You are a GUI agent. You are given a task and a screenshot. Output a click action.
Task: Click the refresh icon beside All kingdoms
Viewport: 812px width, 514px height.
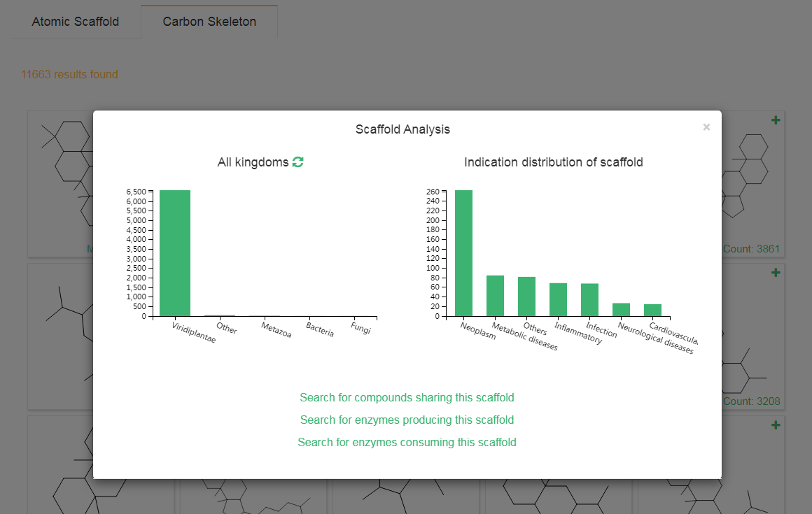click(x=298, y=162)
